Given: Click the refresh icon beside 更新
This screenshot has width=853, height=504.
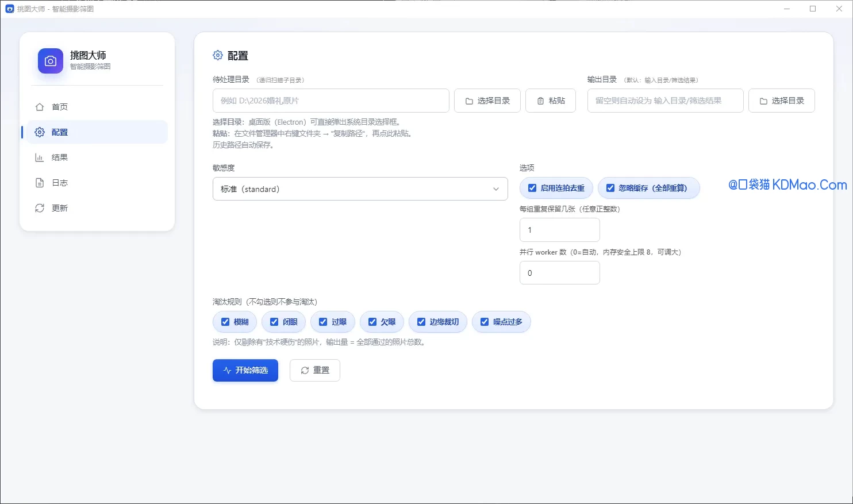Looking at the screenshot, I should (40, 208).
